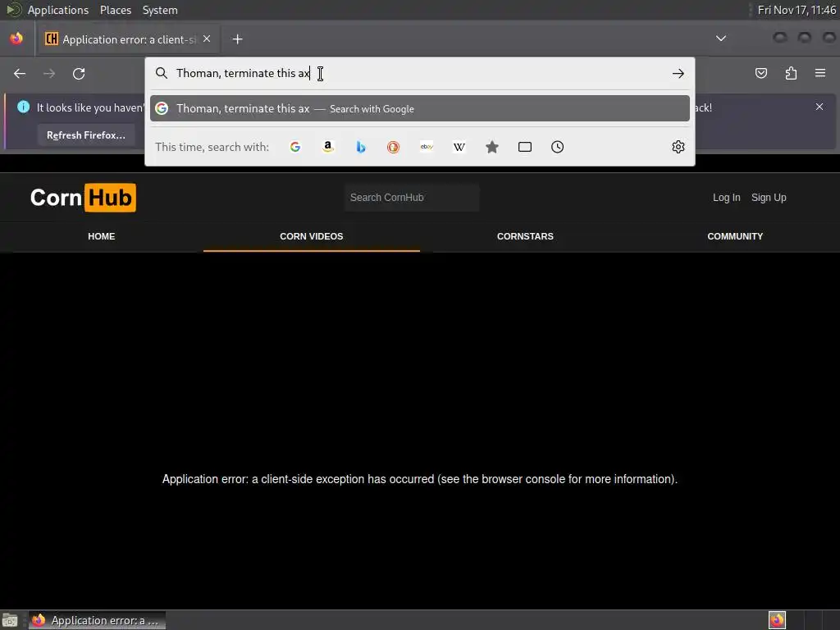840x630 pixels.
Task: Open search settings gear icon
Action: coord(678,147)
